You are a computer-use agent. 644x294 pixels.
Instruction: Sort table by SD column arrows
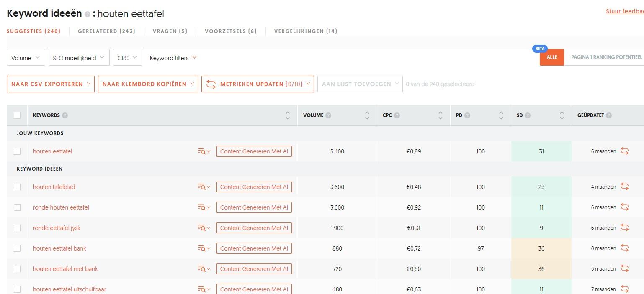coord(562,115)
